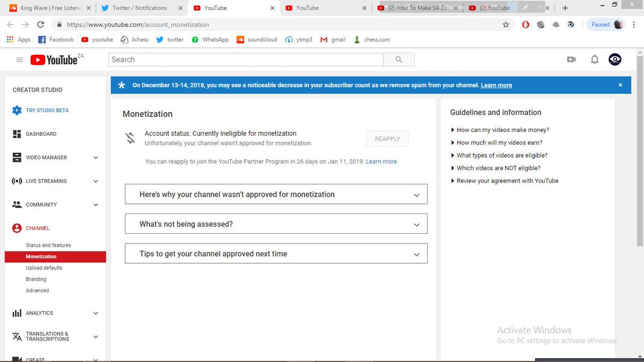This screenshot has width=644, height=362.
Task: Click the Translations & Transcriptions icon
Action: click(17, 336)
